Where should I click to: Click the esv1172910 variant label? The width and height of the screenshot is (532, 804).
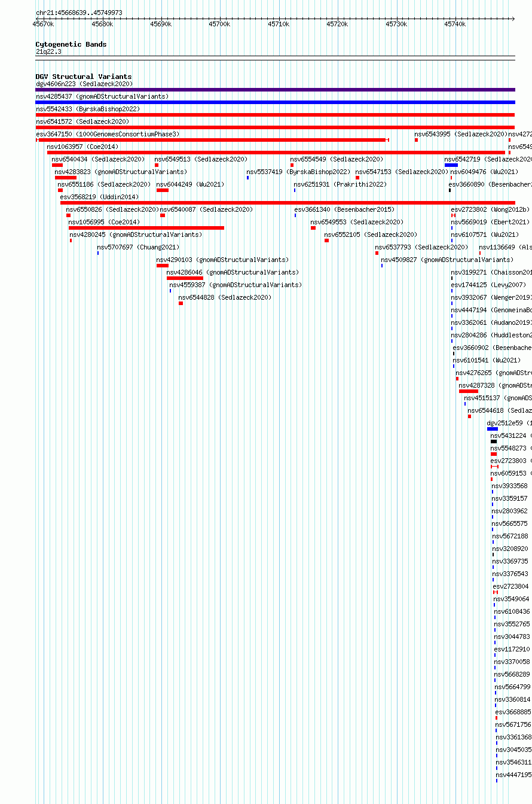[512, 649]
